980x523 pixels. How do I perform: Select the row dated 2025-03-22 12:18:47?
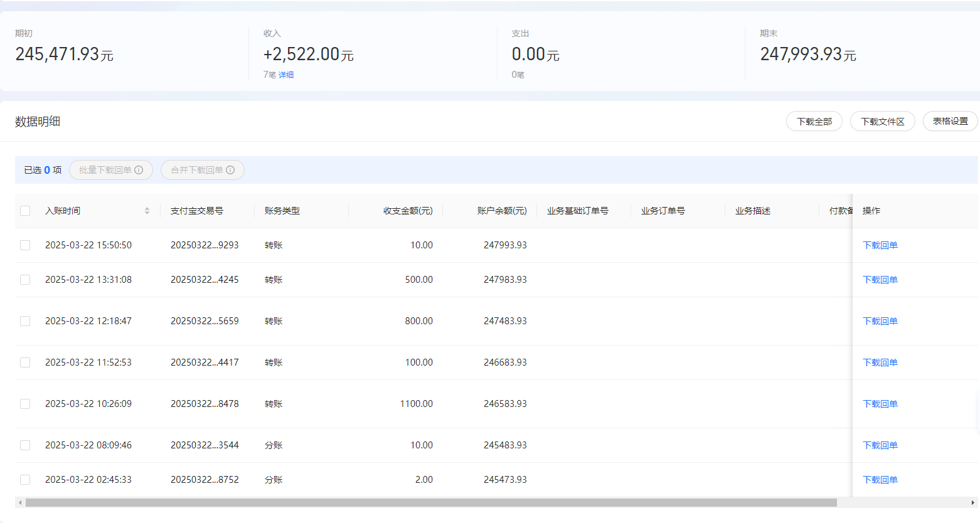(x=25, y=321)
